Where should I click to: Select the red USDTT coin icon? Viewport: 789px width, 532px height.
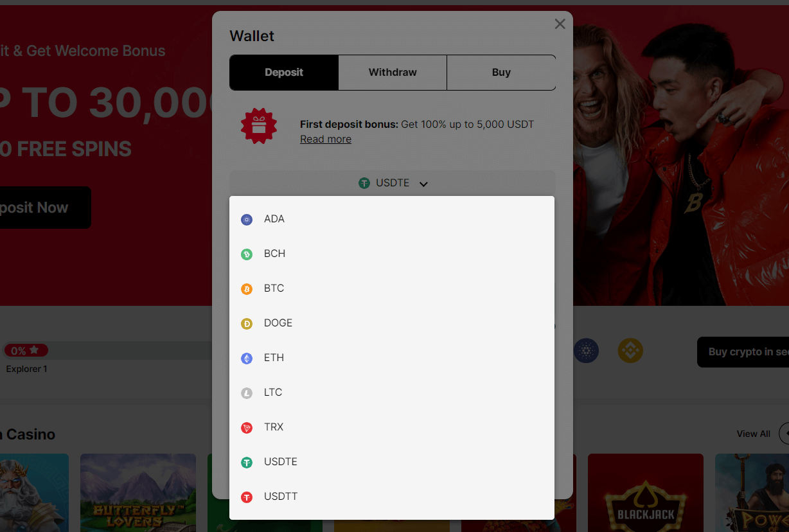247,497
